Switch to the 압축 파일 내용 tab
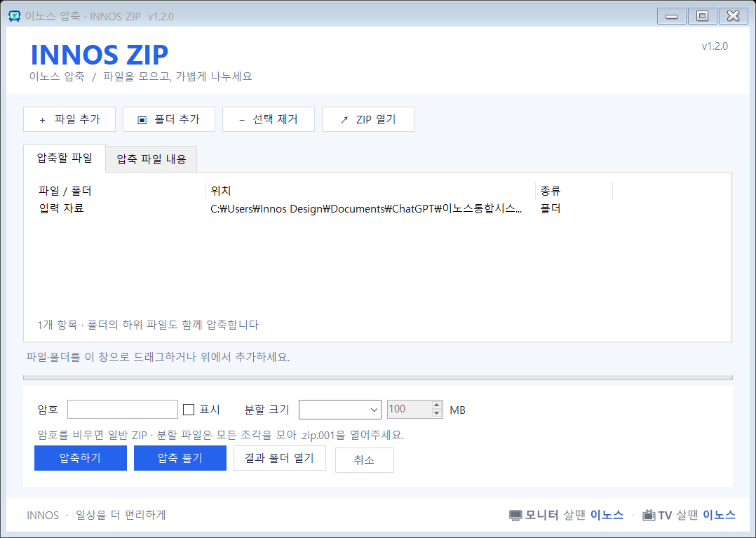Viewport: 756px width, 538px height. [x=151, y=159]
